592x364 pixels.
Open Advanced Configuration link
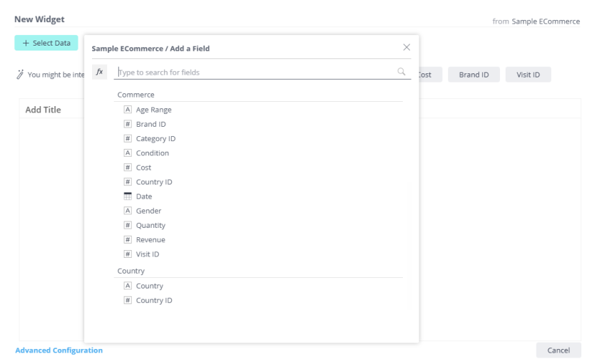[x=58, y=350]
